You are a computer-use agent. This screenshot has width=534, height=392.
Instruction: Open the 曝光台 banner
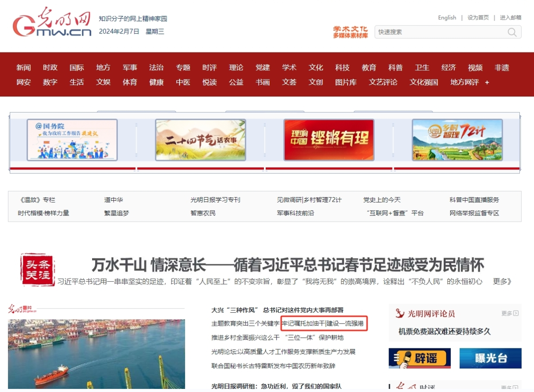(x=490, y=358)
